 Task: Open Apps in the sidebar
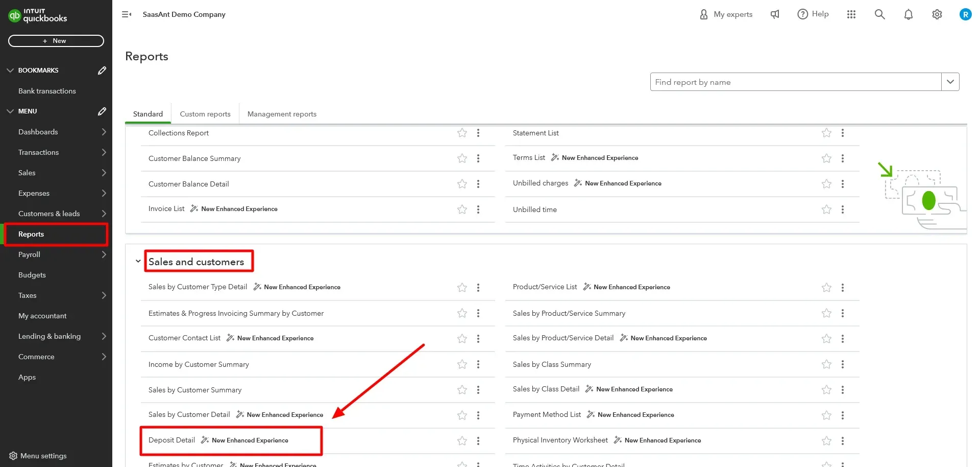click(27, 377)
